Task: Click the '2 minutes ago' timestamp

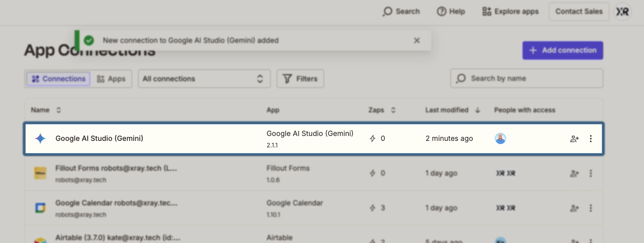Action: pyautogui.click(x=449, y=138)
